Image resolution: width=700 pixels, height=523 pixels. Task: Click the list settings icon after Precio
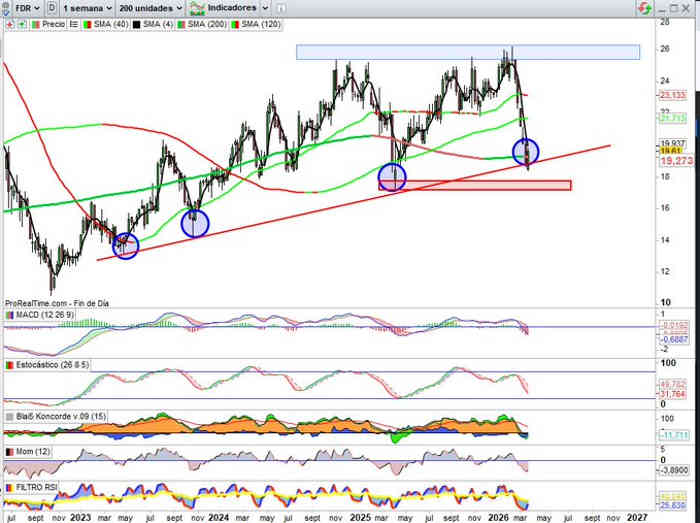point(73,22)
